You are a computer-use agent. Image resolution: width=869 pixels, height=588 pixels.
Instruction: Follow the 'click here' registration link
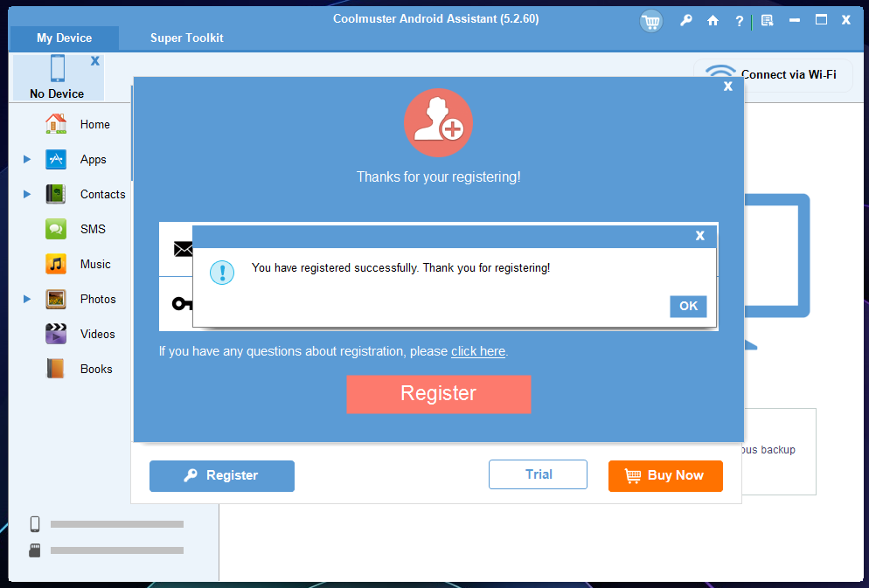point(477,351)
